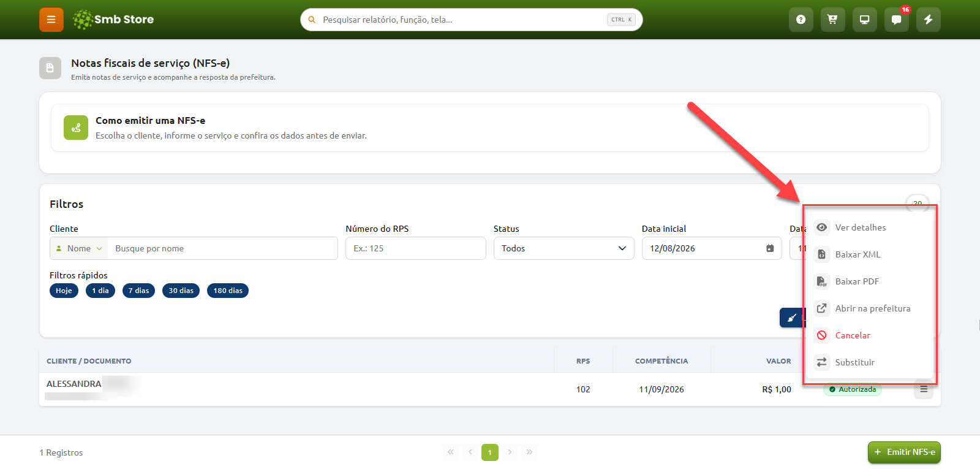The height and width of the screenshot is (469, 980).
Task: Expand the Nome client search type dropdown
Action: [x=79, y=248]
